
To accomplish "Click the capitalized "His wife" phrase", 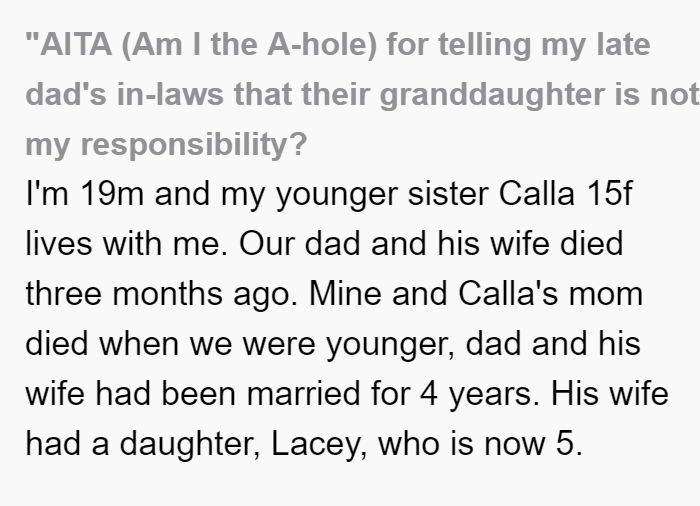I will [610, 394].
